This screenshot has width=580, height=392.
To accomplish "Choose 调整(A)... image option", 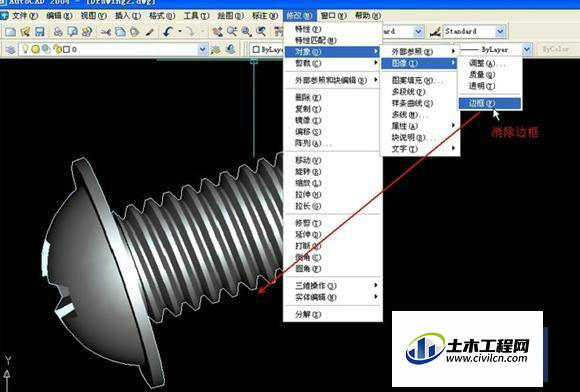I will pyautogui.click(x=490, y=63).
